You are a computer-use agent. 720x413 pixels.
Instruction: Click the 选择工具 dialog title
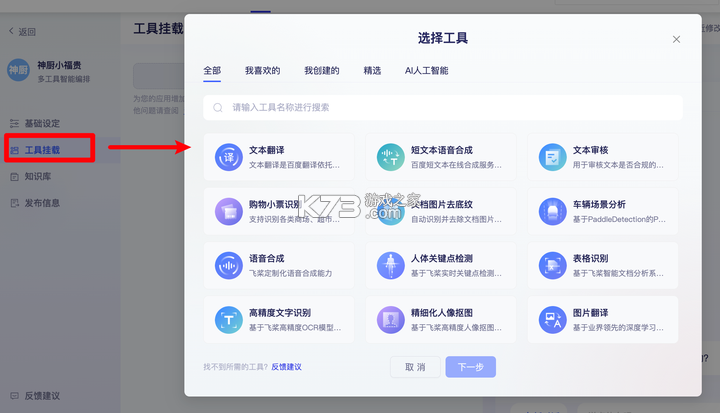[443, 38]
